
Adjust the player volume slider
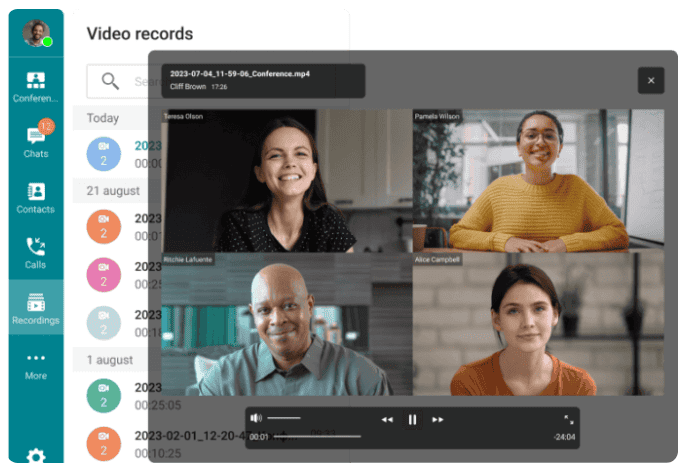pos(284,418)
